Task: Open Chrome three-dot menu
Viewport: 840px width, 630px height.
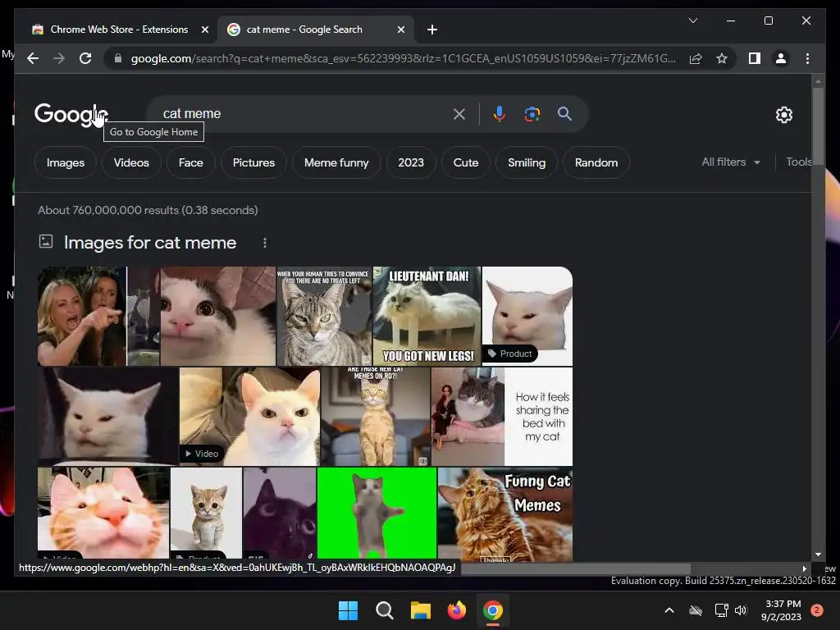Action: [807, 58]
